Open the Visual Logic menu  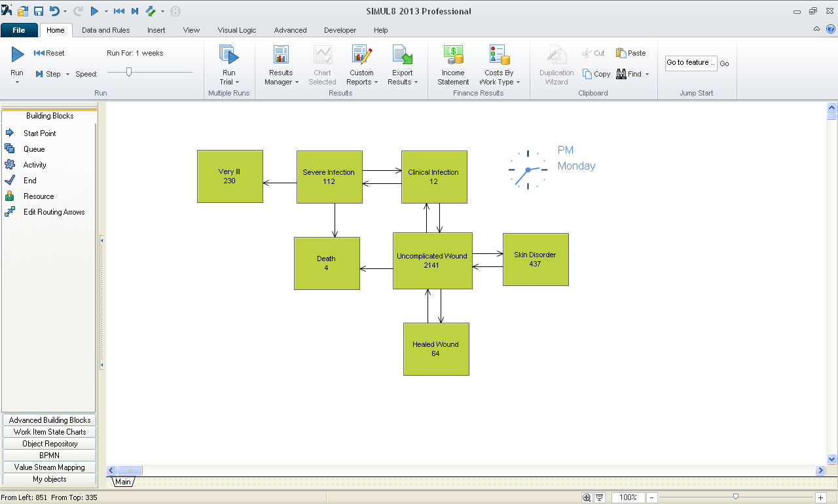pyautogui.click(x=237, y=30)
